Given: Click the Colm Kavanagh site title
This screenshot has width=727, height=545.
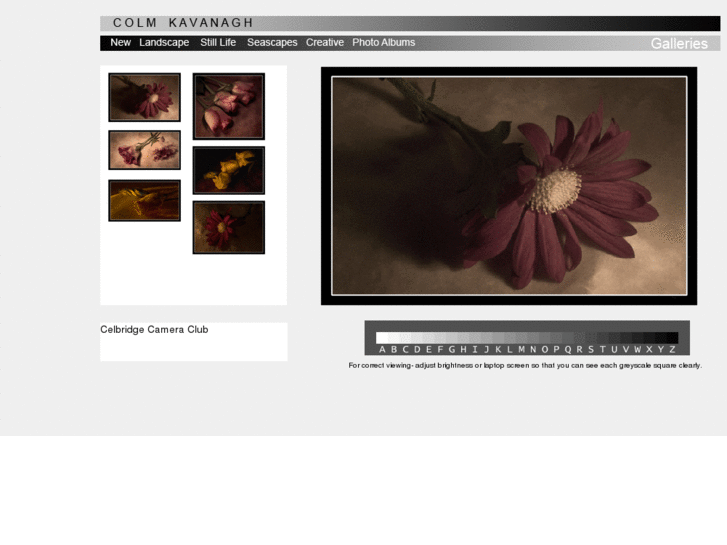Looking at the screenshot, I should click(183, 23).
